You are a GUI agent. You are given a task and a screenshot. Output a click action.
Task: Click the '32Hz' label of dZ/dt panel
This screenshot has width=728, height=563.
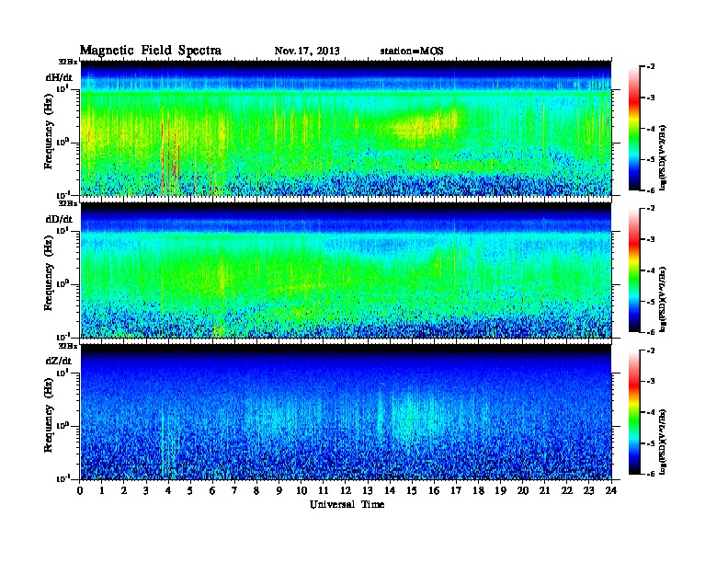point(68,346)
